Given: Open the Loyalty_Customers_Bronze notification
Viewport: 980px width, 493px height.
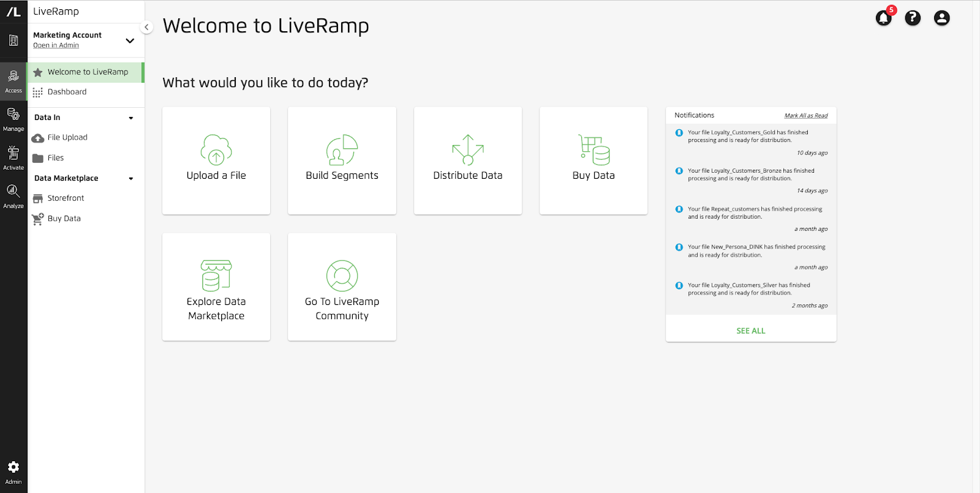Looking at the screenshot, I should tap(751, 181).
